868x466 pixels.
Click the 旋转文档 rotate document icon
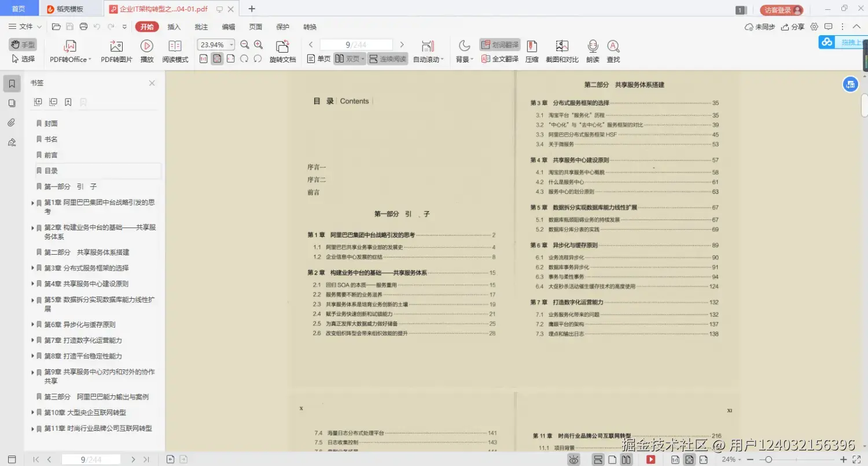point(282,47)
